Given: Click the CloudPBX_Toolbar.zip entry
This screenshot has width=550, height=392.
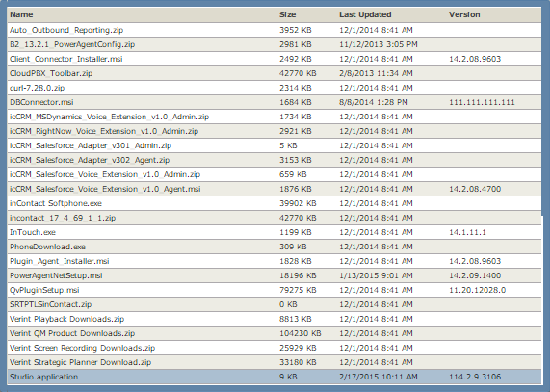Looking at the screenshot, I should coord(51,73).
